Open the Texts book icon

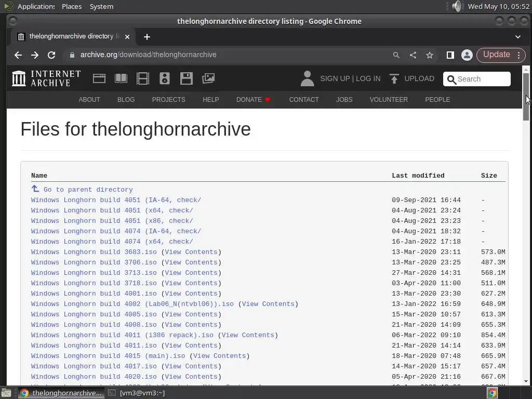[121, 78]
